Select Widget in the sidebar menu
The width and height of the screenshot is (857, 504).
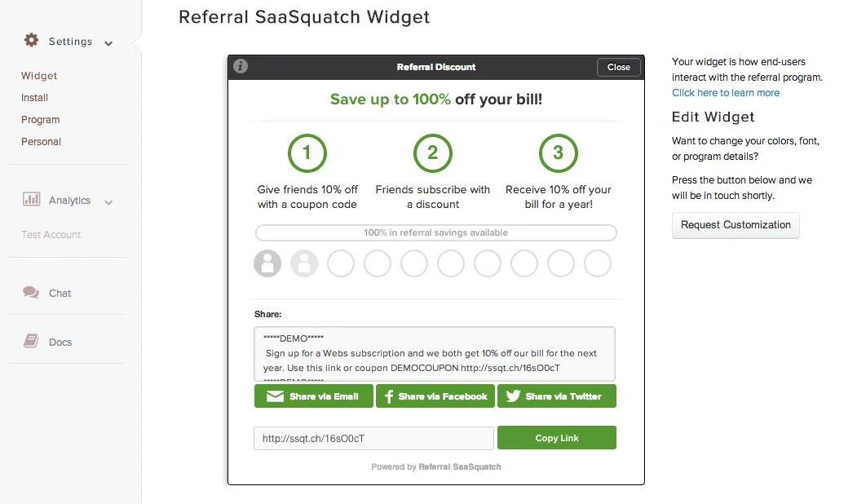[39, 75]
